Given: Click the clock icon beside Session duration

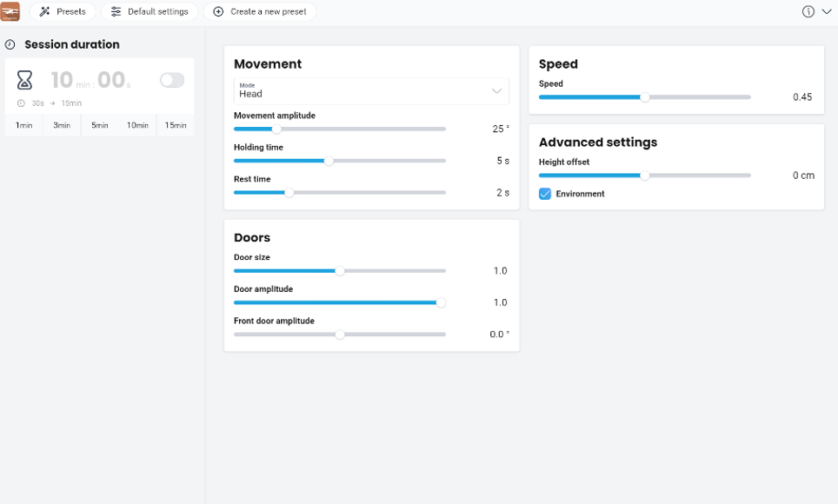Looking at the screenshot, I should click(x=10, y=44).
